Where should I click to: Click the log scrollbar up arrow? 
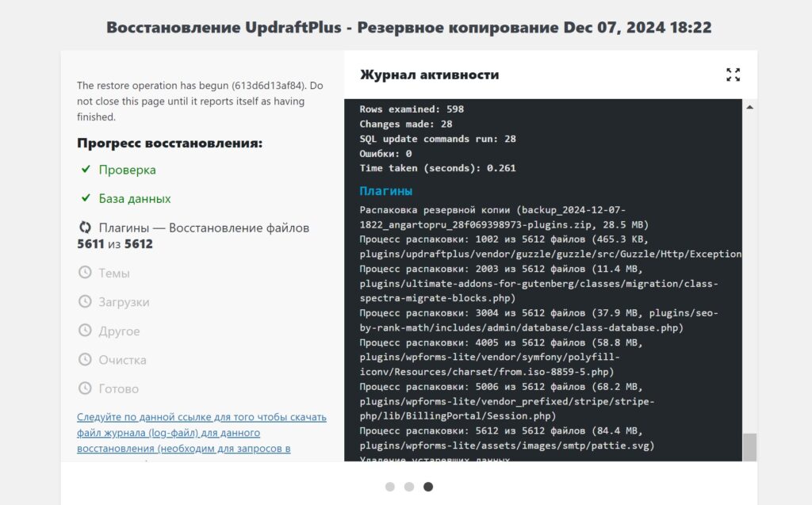tap(749, 107)
